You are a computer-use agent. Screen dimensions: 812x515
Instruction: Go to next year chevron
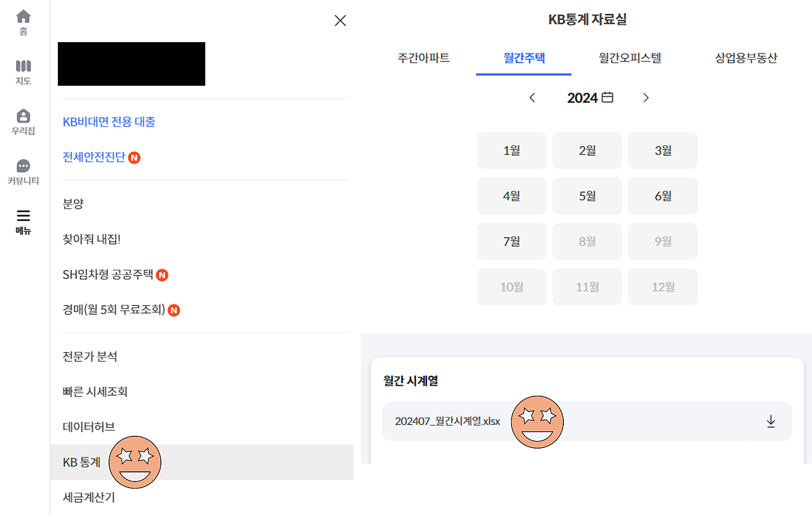pyautogui.click(x=646, y=97)
